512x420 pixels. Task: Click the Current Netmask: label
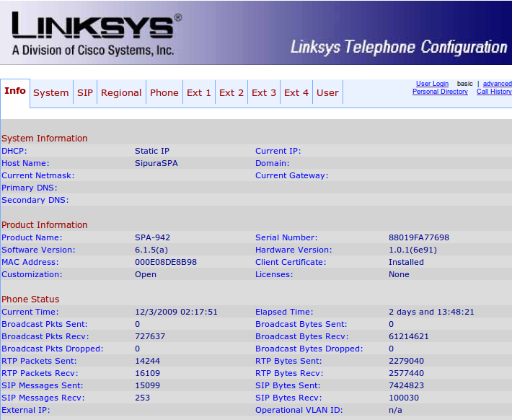coord(38,175)
